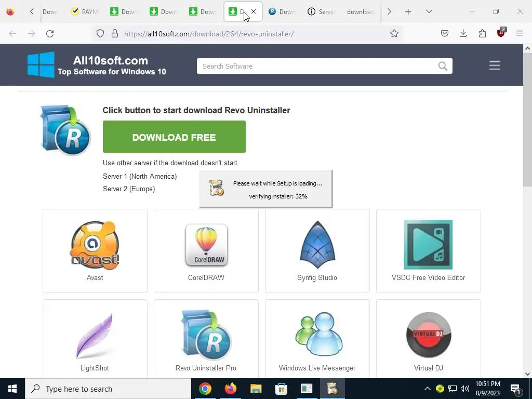532x399 pixels.
Task: Open the LightShot software card
Action: [95, 339]
